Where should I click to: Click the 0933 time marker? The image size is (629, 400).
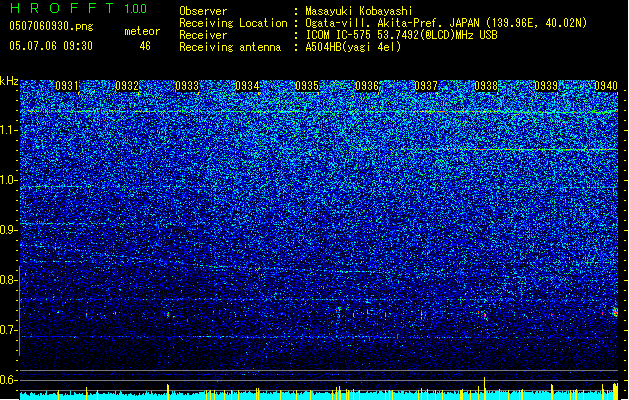tap(187, 86)
